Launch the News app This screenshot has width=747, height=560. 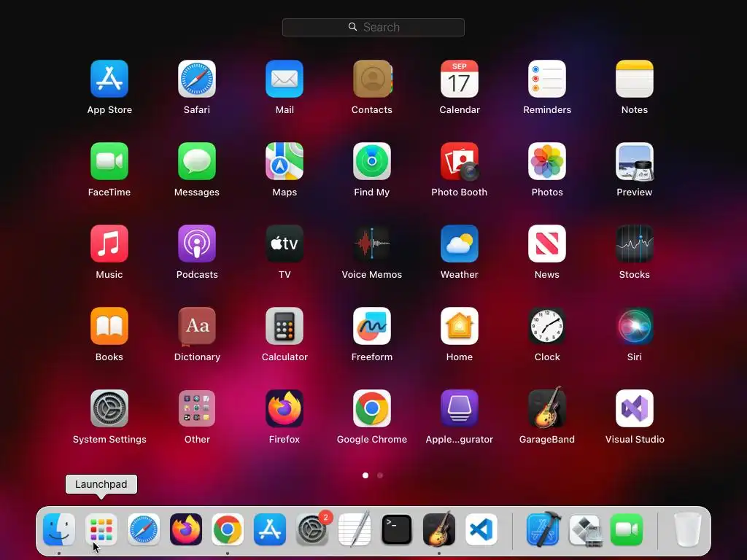(547, 244)
